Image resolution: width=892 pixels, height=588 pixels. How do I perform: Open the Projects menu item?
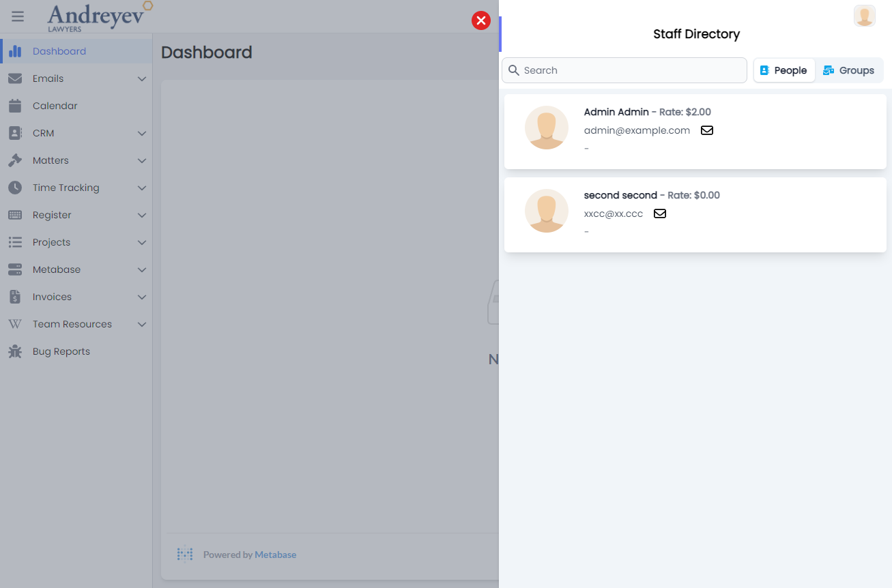click(x=52, y=242)
